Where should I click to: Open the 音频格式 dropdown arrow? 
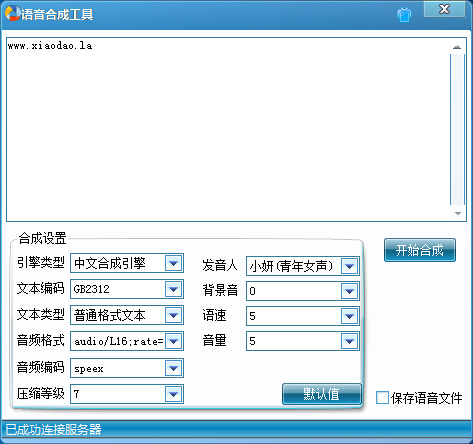coord(173,341)
